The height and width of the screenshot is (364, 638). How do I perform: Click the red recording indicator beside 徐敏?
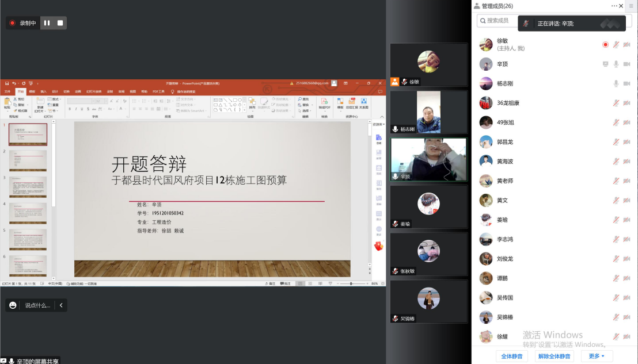pyautogui.click(x=605, y=44)
